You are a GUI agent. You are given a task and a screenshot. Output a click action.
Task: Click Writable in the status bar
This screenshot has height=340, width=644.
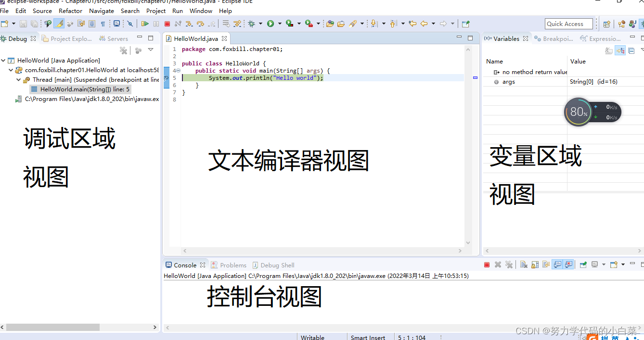pyautogui.click(x=312, y=337)
